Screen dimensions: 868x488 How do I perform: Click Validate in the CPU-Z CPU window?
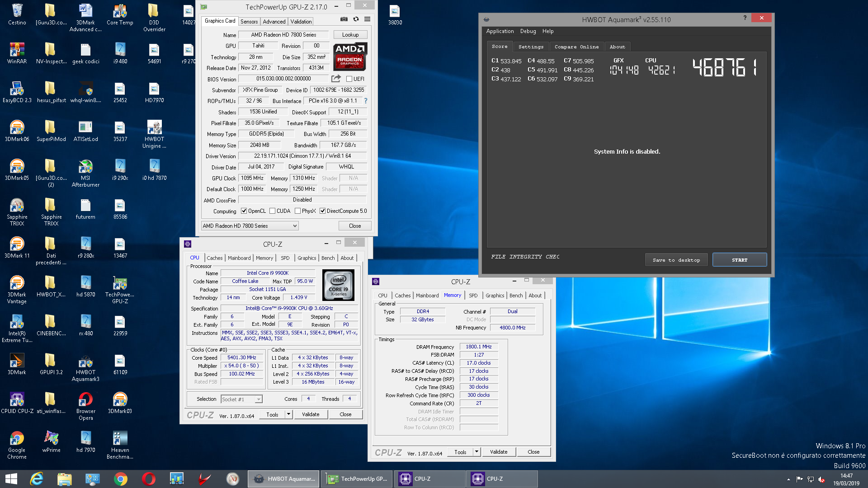click(x=311, y=414)
